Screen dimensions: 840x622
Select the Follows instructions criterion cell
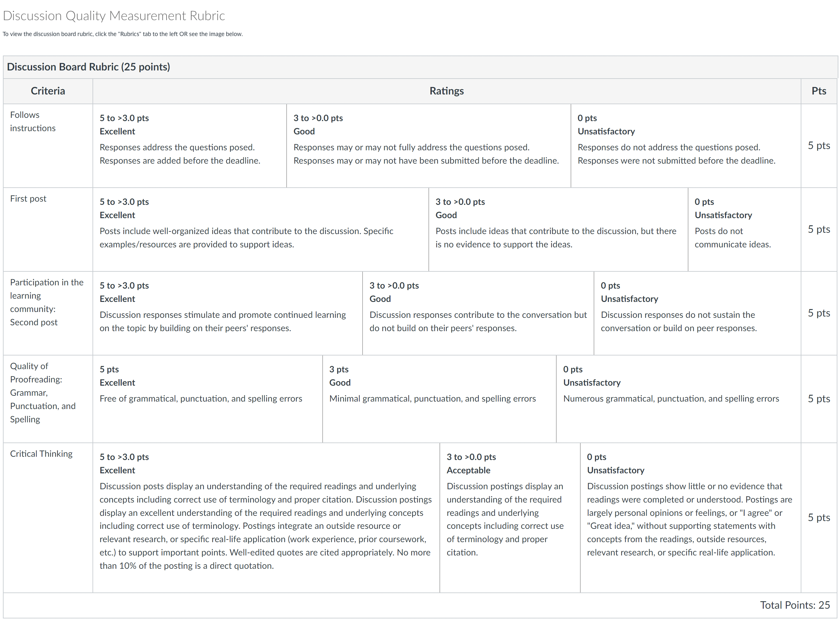33,122
